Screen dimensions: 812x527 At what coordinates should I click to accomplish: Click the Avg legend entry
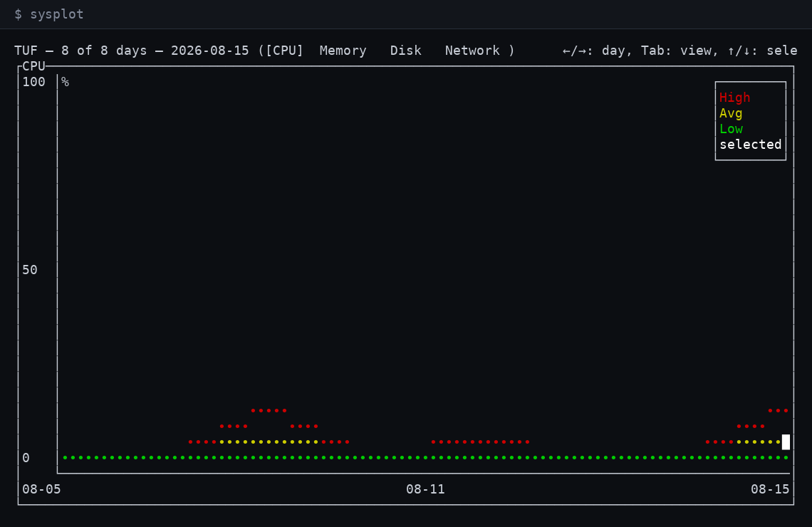tap(731, 113)
